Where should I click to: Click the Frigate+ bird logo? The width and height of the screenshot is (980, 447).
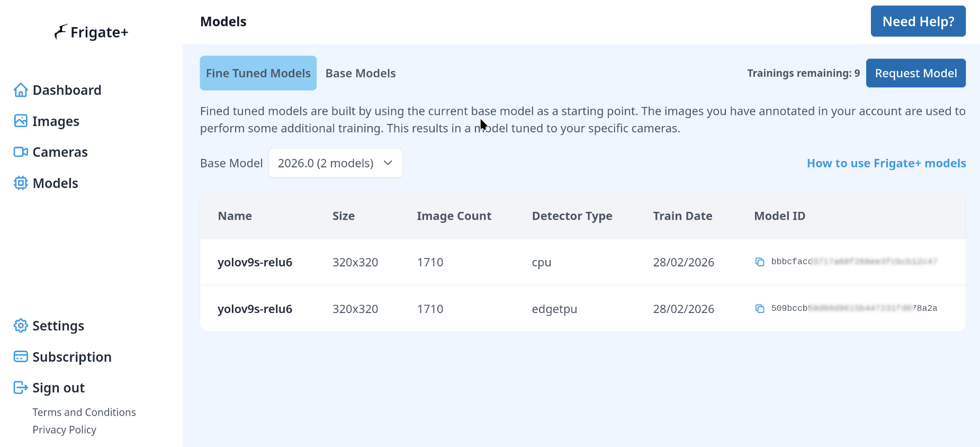(61, 32)
